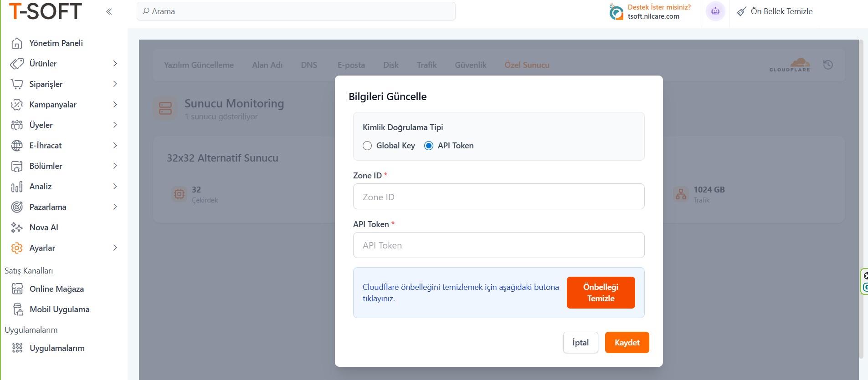Click the Nilcare support logo icon
868x380 pixels.
pos(616,12)
